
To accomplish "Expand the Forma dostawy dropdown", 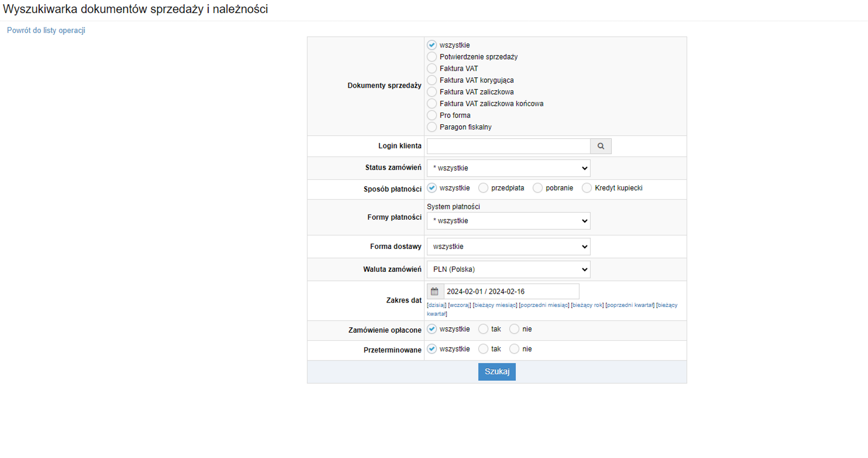I will coord(508,246).
